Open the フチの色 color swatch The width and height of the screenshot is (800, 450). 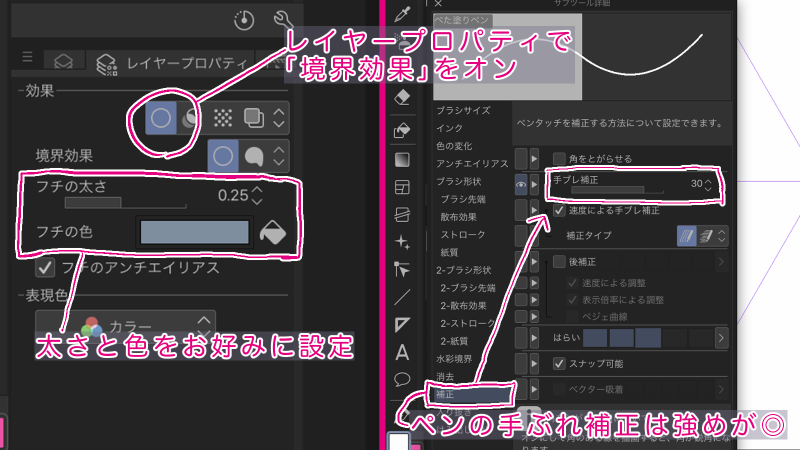194,233
